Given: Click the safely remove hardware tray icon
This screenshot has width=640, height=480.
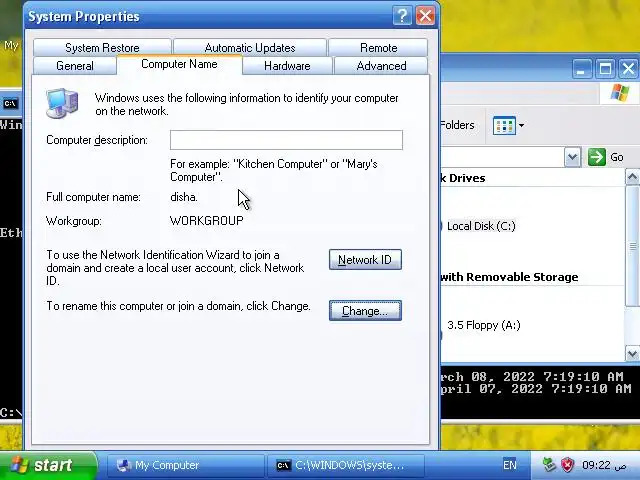Looking at the screenshot, I should pos(549,465).
